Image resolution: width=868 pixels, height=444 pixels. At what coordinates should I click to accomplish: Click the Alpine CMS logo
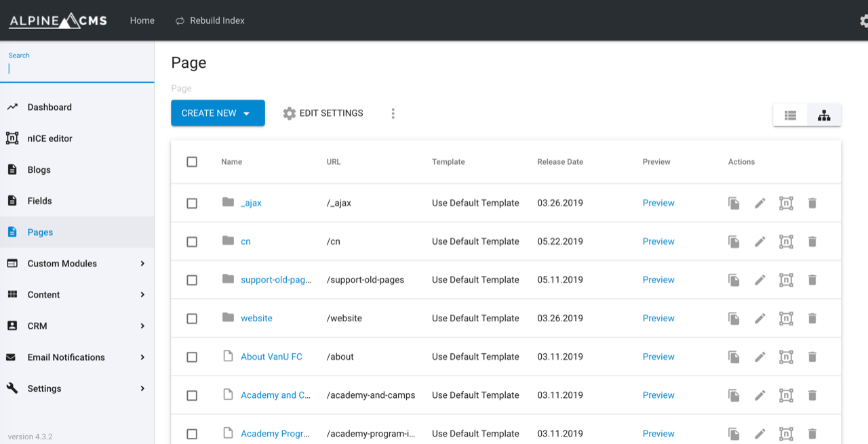click(58, 20)
